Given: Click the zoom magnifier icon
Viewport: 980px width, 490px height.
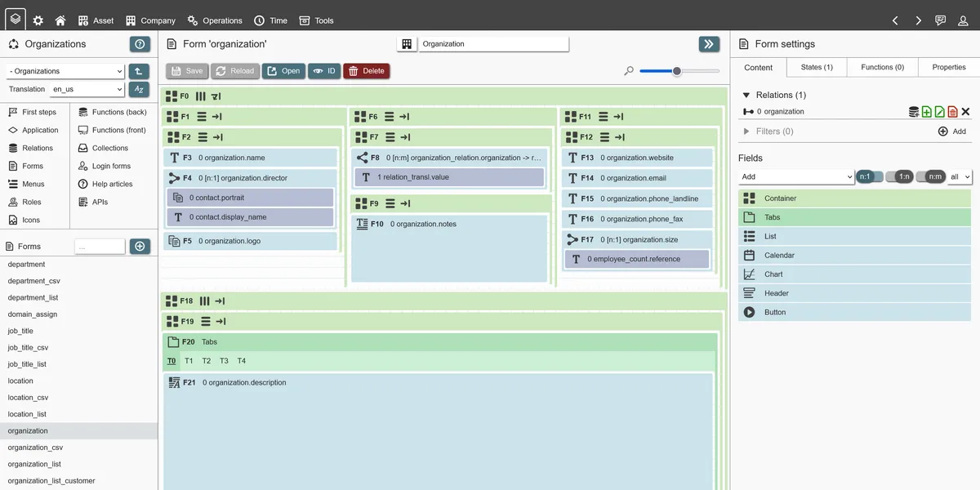Looking at the screenshot, I should (x=629, y=71).
